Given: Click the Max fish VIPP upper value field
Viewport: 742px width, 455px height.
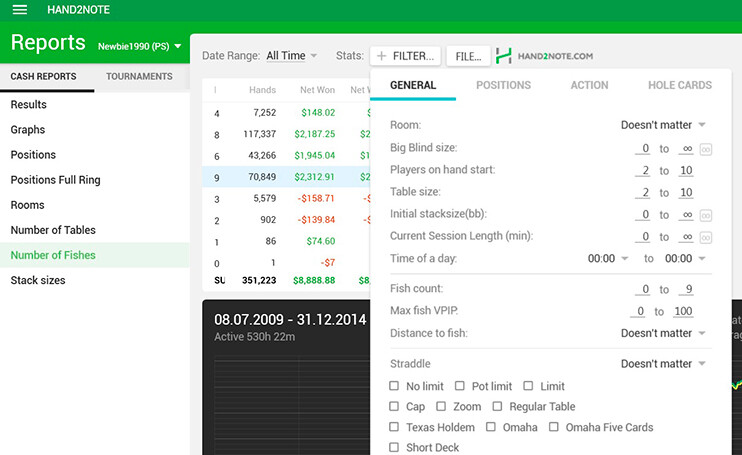Looking at the screenshot, I should click(x=685, y=312).
